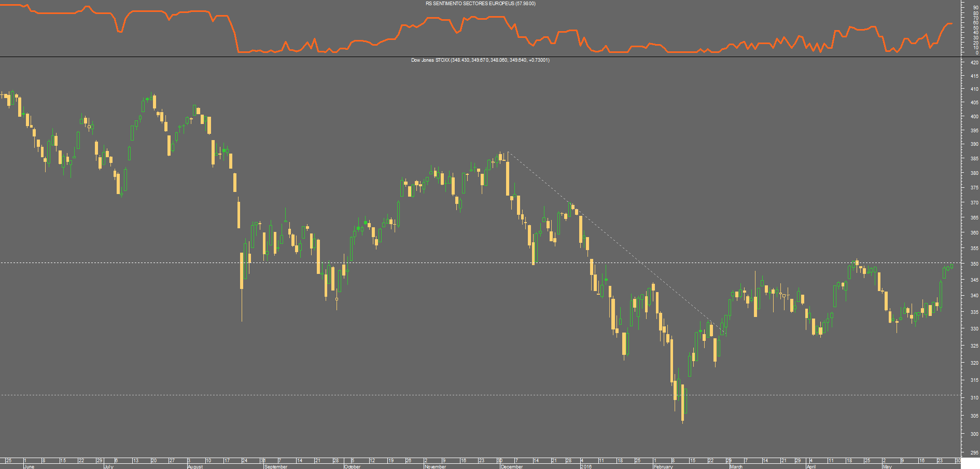Click the 295 price axis label
The image size is (980, 469).
coord(974,453)
